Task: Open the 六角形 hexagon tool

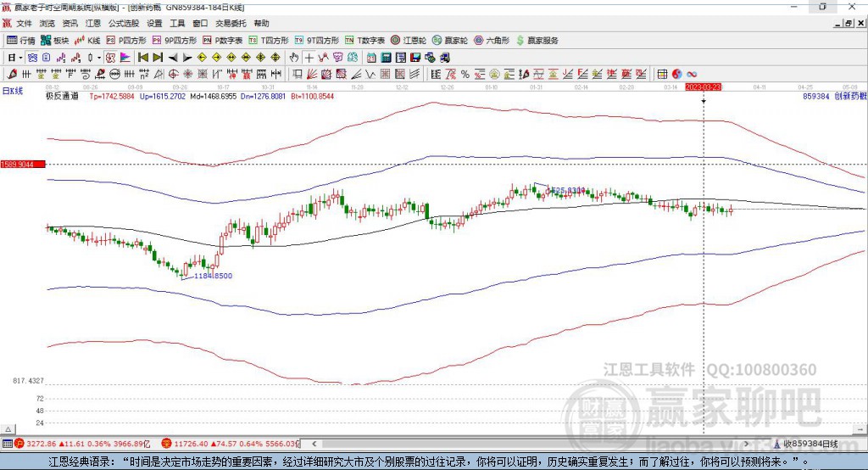Action: click(x=492, y=41)
